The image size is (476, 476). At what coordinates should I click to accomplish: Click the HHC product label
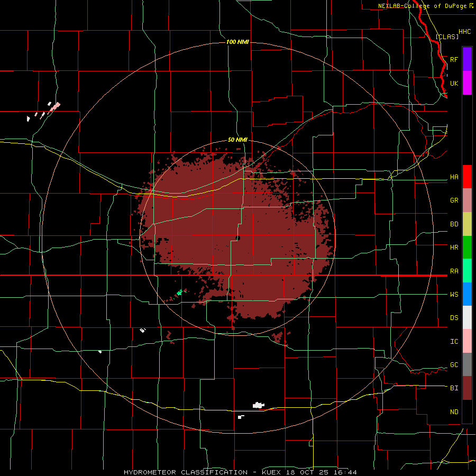pos(464,32)
